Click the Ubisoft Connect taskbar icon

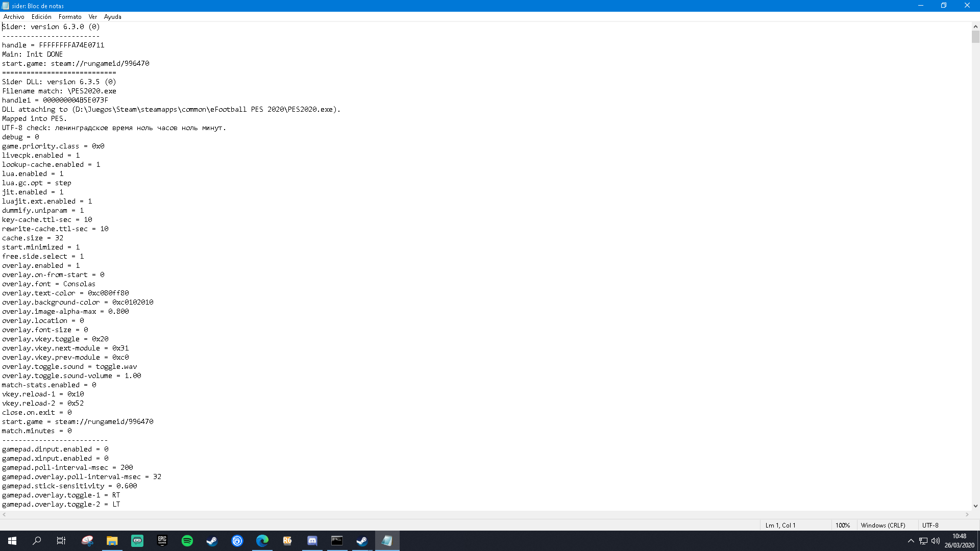coord(237,541)
